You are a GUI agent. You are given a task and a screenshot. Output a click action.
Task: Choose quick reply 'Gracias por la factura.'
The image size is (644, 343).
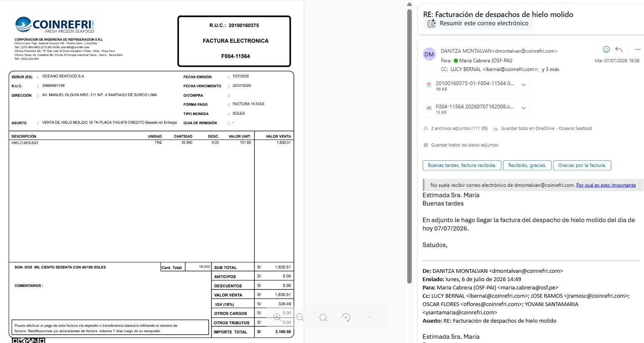582,165
